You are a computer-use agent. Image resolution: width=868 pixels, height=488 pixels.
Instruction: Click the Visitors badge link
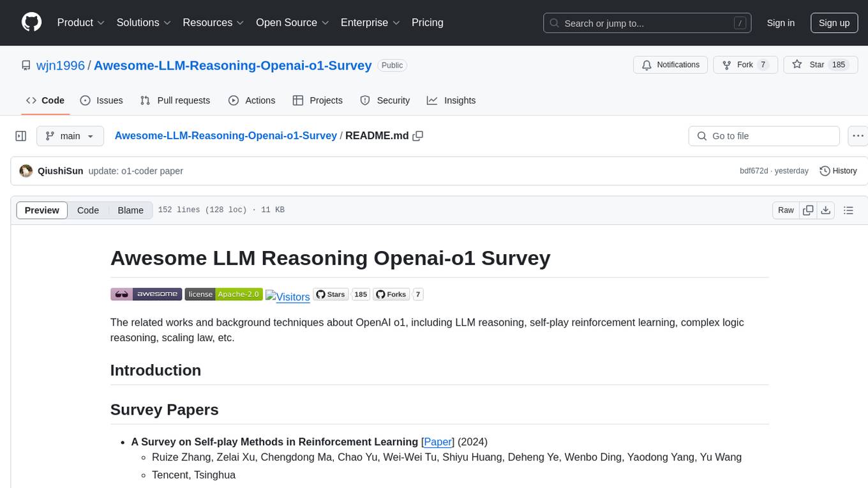[x=288, y=296]
